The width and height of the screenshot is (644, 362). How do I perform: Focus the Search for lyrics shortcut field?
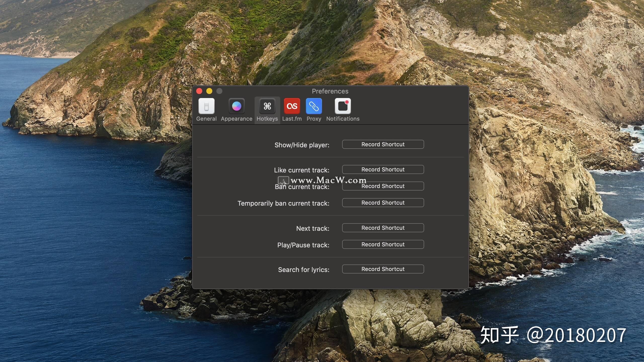(x=383, y=269)
